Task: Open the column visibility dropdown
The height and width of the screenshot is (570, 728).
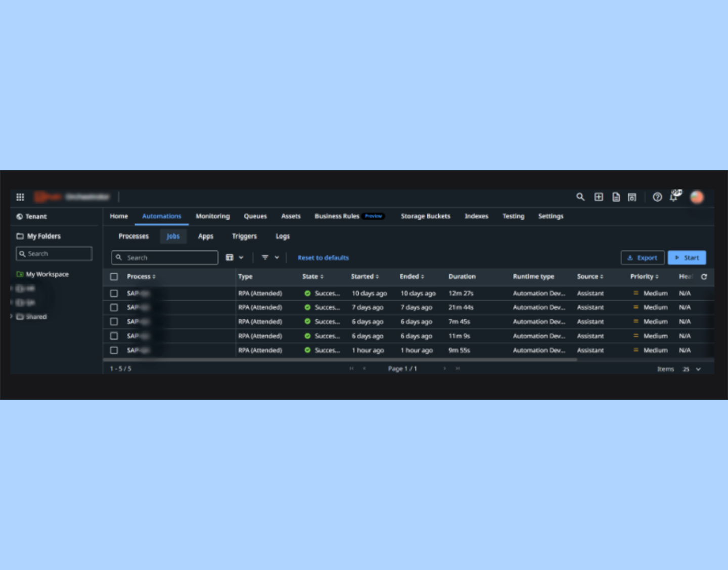Action: pyautogui.click(x=234, y=258)
